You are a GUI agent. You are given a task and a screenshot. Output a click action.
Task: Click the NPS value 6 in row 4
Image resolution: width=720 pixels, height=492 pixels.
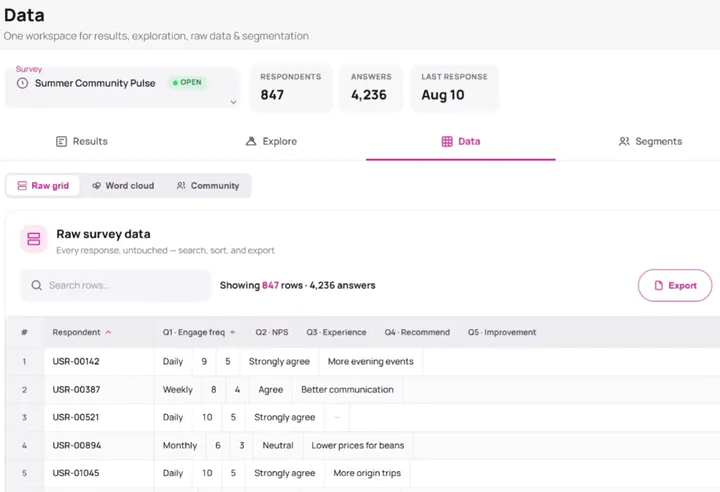(x=218, y=445)
